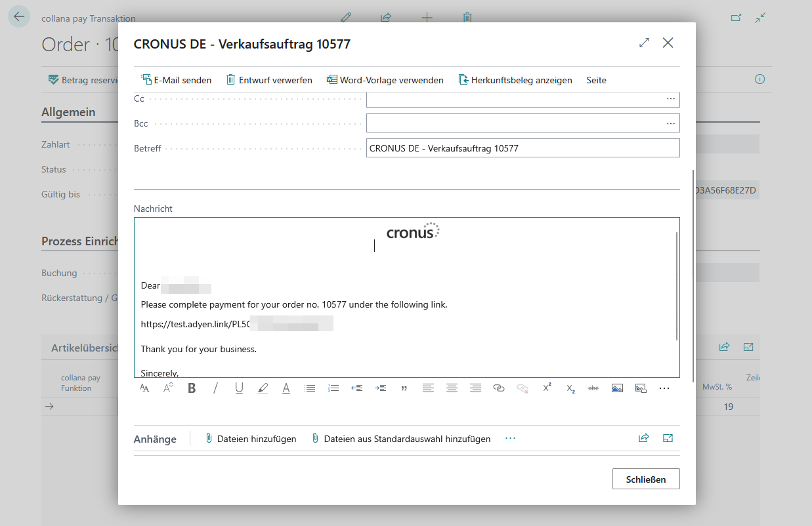Close the email dialog
Image resolution: width=812 pixels, height=526 pixels.
coord(668,43)
